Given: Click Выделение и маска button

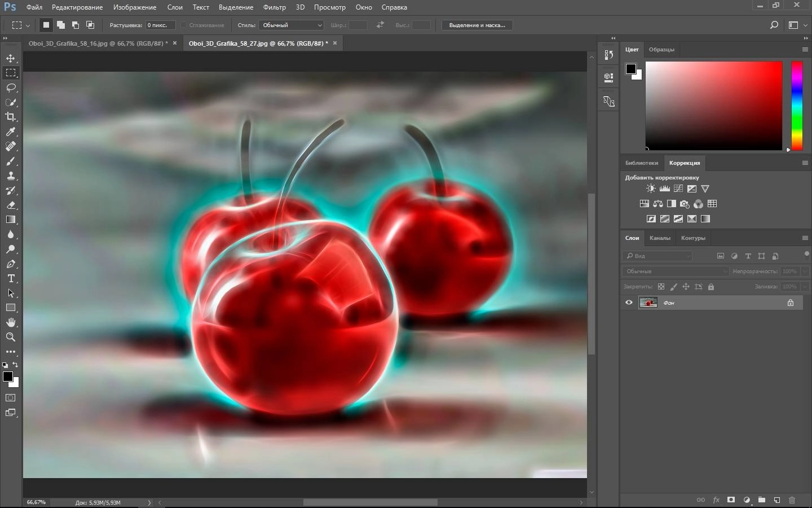Looking at the screenshot, I should [x=477, y=25].
